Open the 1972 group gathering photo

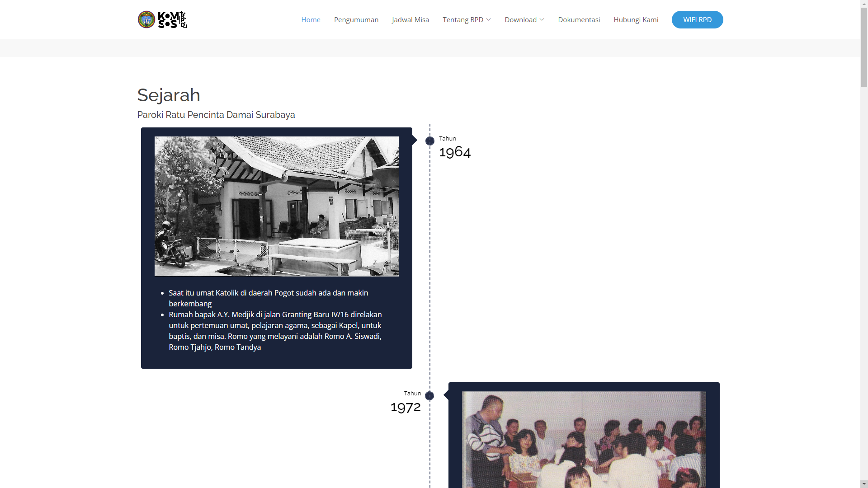[584, 439]
